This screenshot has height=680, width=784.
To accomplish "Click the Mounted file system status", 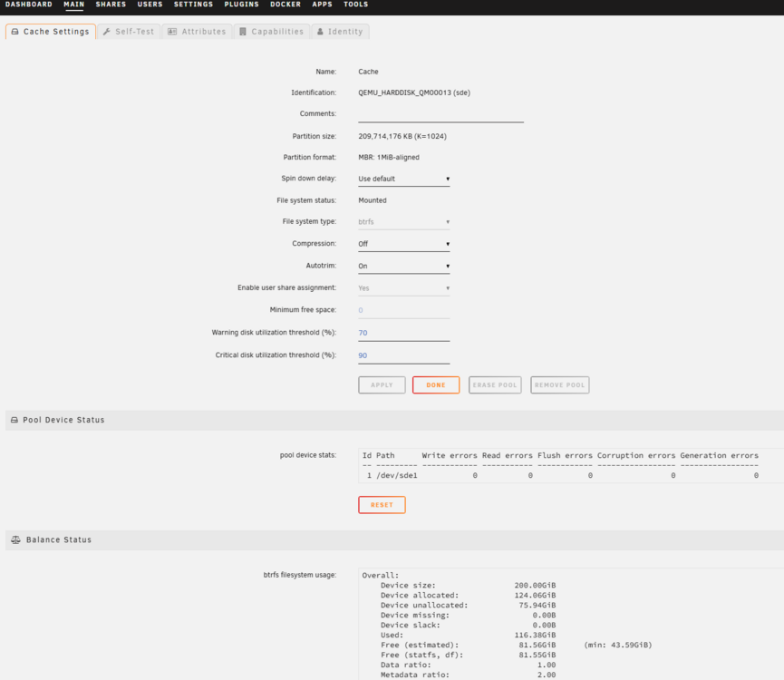I will (372, 200).
